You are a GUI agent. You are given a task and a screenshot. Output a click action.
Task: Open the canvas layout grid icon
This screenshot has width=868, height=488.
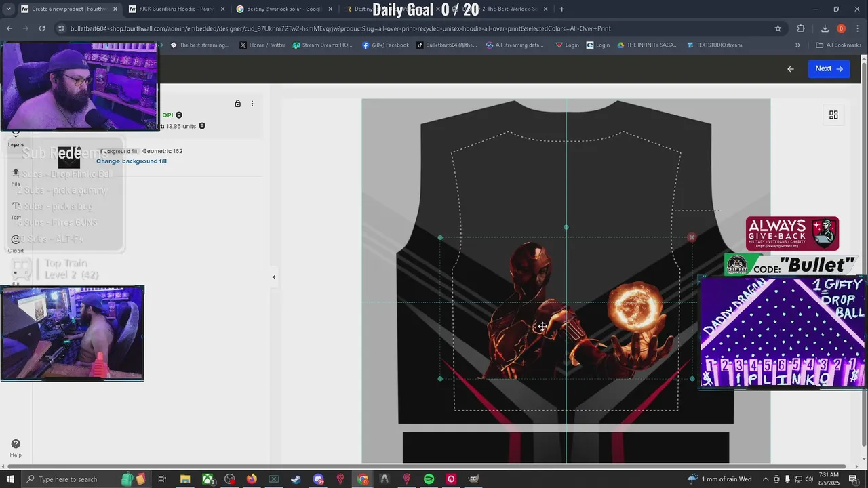pos(833,115)
